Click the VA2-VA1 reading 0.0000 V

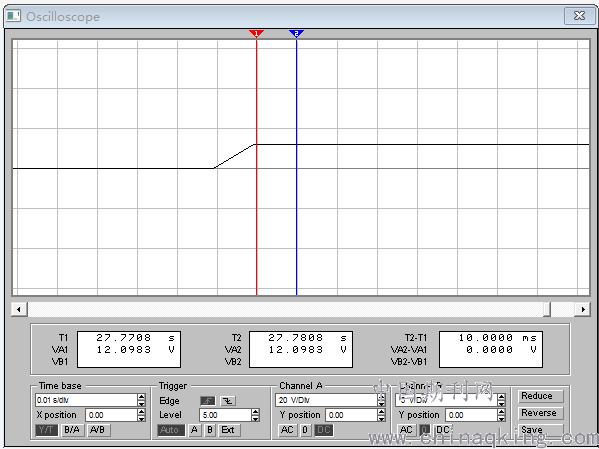pos(501,350)
